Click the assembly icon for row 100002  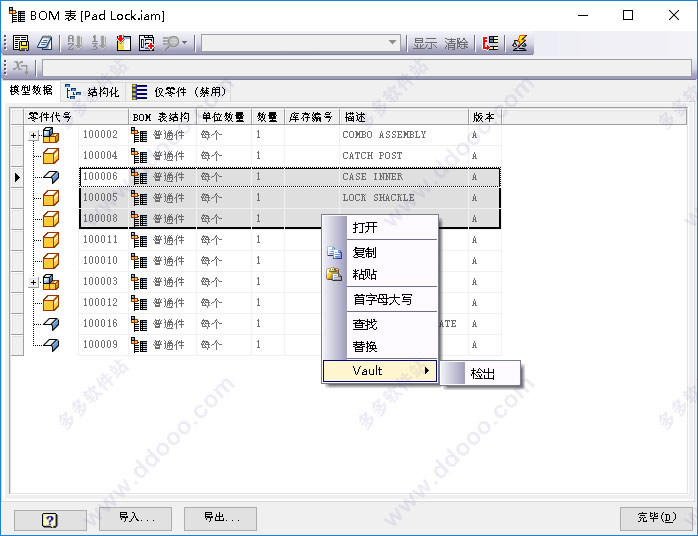(51, 135)
